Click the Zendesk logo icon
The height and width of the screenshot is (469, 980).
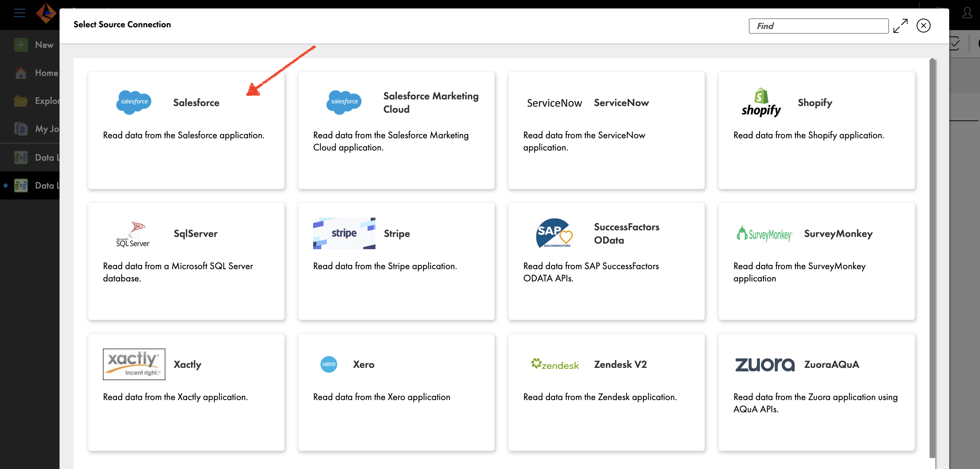coord(555,364)
